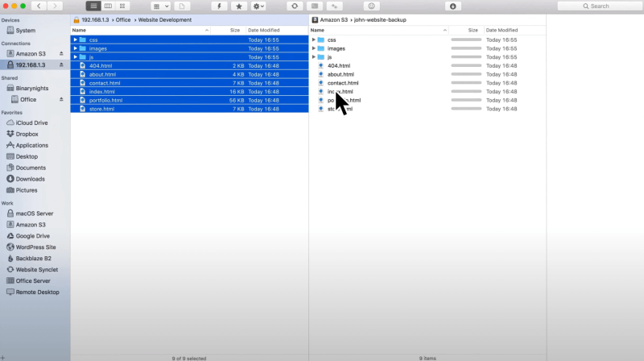Click the Connect lightning bolt toolbar icon
This screenshot has width=644, height=361.
click(220, 6)
